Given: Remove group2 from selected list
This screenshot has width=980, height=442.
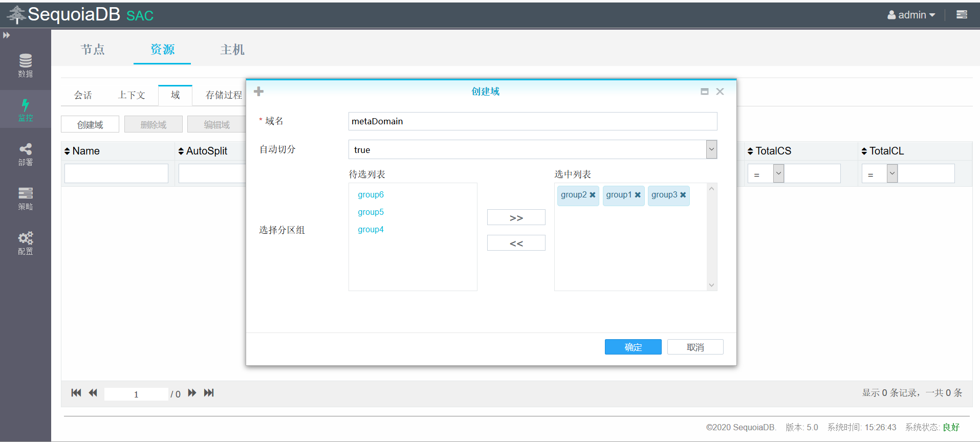Looking at the screenshot, I should [593, 195].
